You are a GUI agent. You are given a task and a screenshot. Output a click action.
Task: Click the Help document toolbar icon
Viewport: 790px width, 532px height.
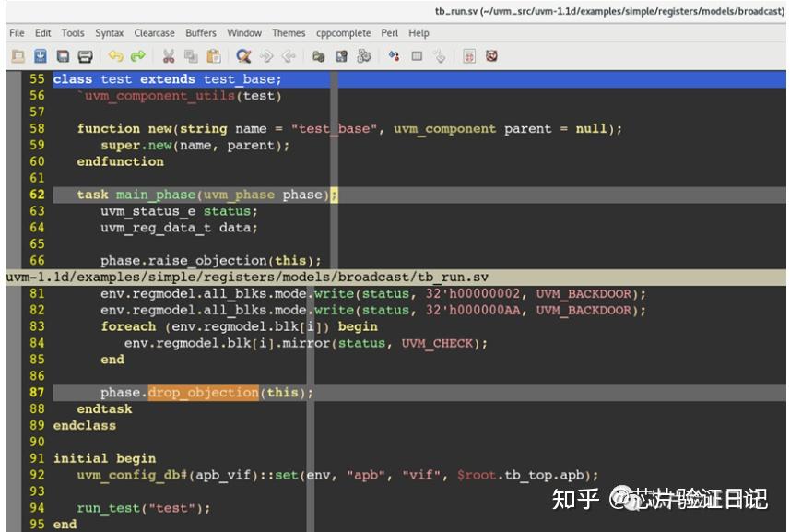(469, 56)
